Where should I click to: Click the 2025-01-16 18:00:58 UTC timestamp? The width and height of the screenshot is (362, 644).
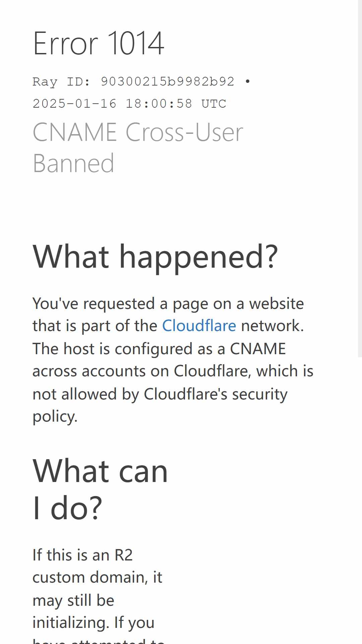click(x=129, y=104)
